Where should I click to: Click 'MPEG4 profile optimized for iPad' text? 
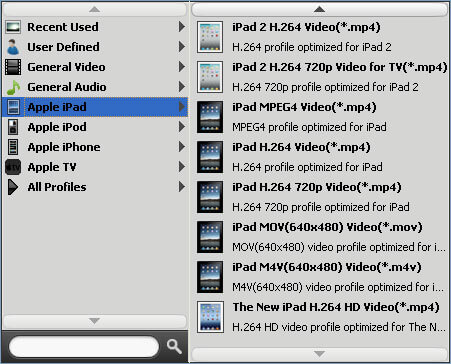[309, 127]
